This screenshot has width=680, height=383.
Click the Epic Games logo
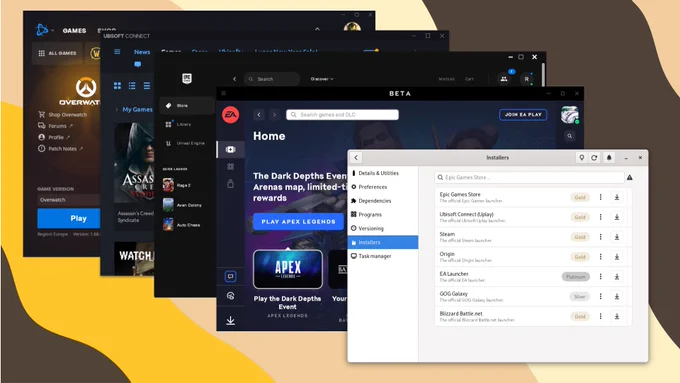(187, 79)
